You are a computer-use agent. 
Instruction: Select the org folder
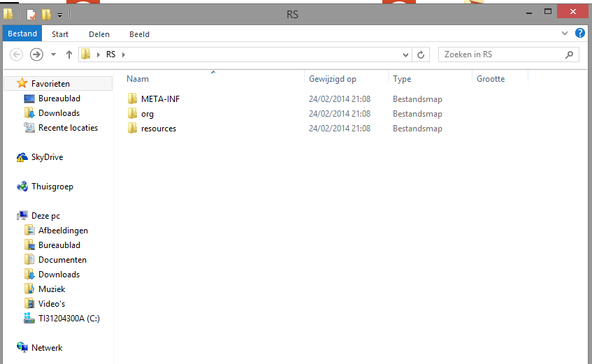(147, 114)
